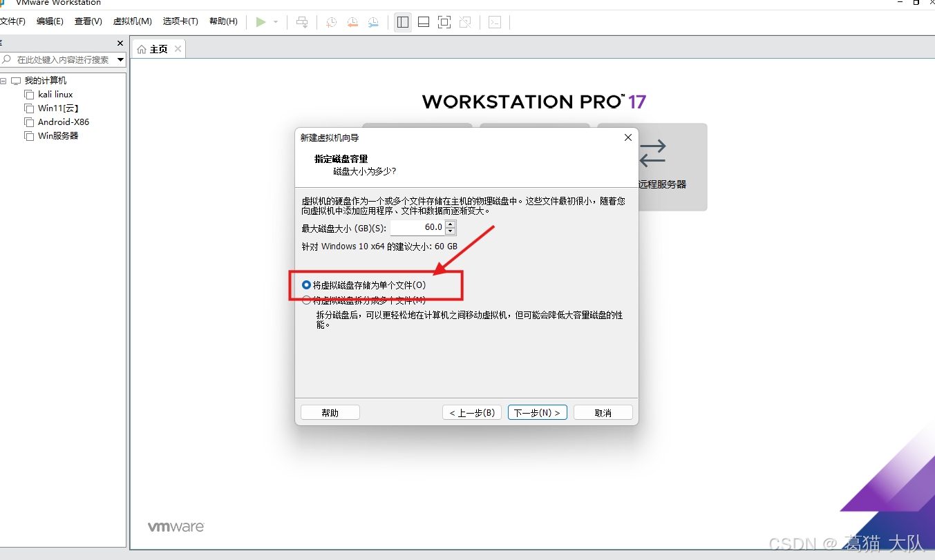Toggle the thumbnail bar view icon

pyautogui.click(x=424, y=22)
